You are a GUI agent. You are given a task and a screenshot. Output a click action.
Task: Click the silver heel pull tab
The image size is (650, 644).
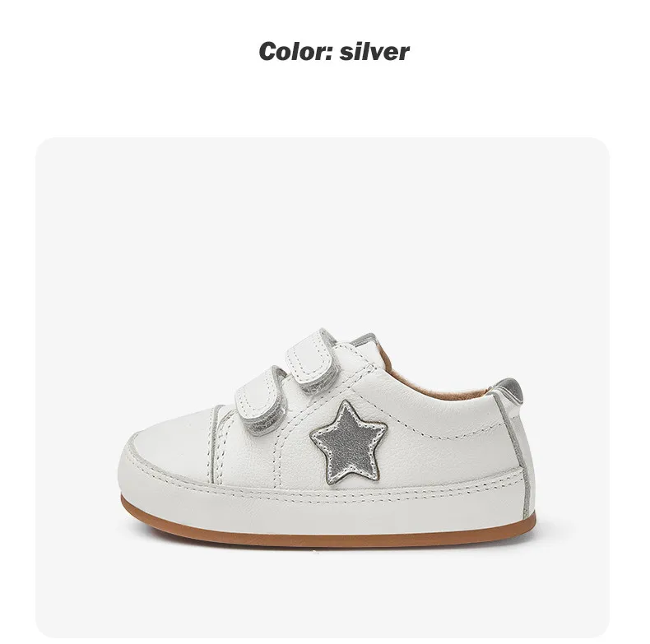pyautogui.click(x=508, y=387)
